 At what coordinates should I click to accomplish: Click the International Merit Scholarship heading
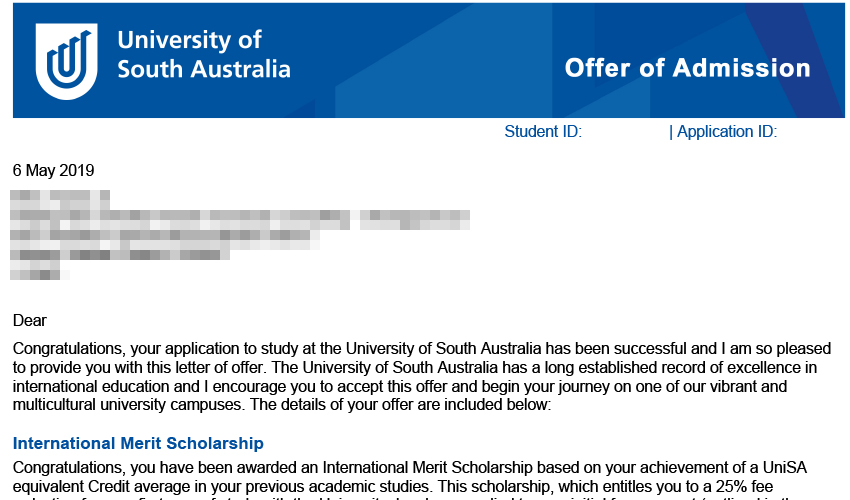click(138, 443)
